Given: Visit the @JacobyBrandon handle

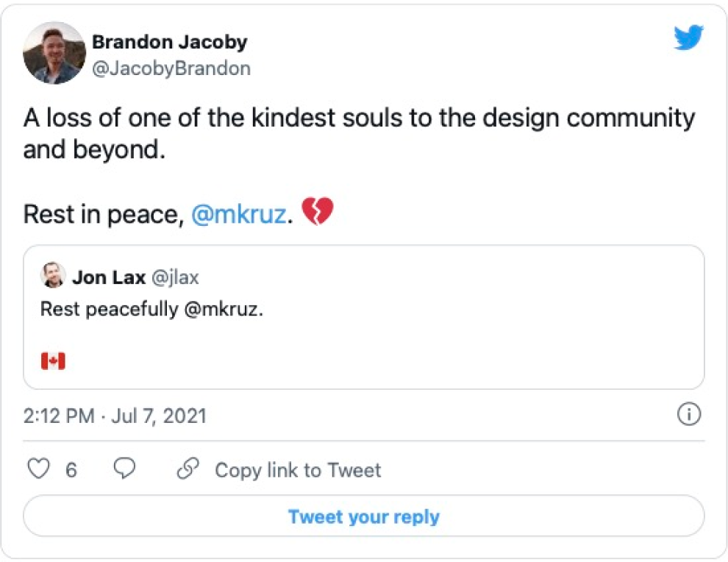Looking at the screenshot, I should tap(171, 68).
